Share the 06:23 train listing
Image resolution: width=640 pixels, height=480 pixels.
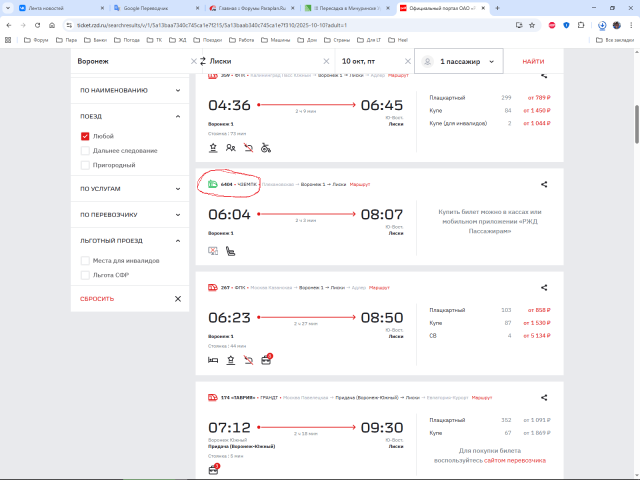pos(544,287)
